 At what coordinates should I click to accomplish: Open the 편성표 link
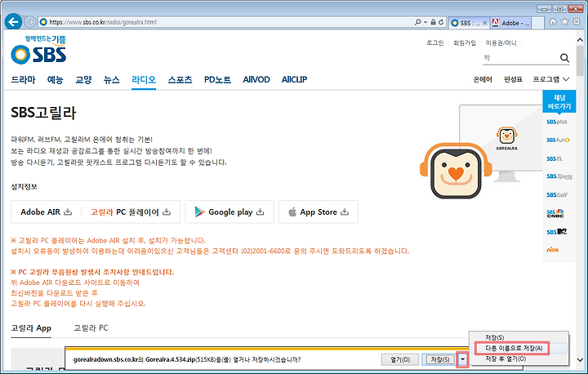pos(513,79)
